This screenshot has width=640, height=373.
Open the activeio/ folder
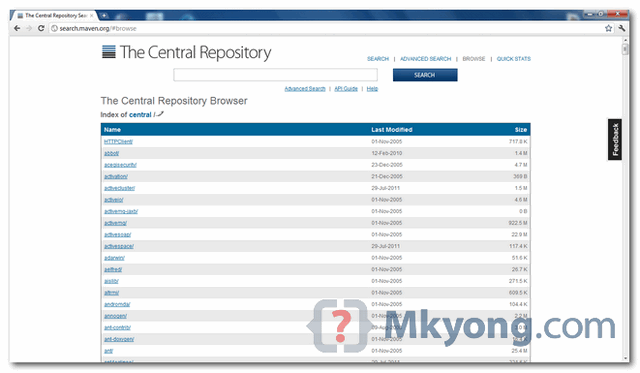113,200
